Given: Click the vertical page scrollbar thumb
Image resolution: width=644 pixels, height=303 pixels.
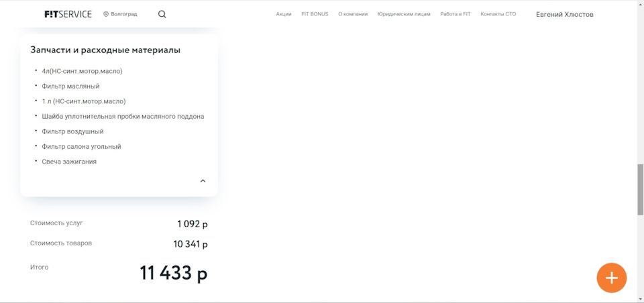Looking at the screenshot, I should click(x=640, y=190).
